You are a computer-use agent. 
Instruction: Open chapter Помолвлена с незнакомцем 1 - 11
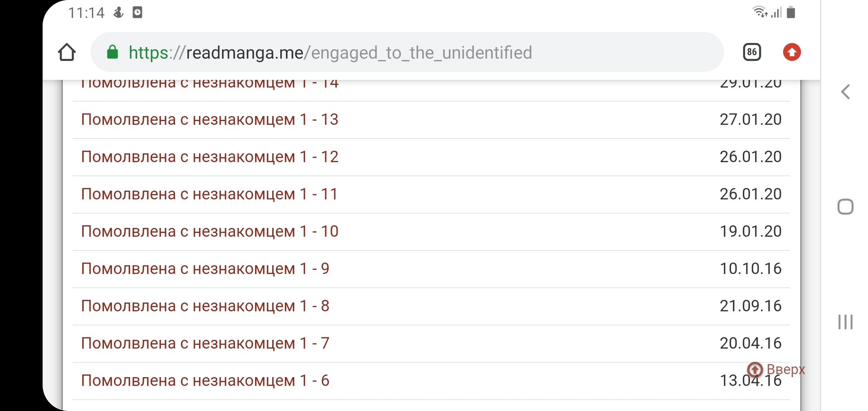(x=209, y=194)
